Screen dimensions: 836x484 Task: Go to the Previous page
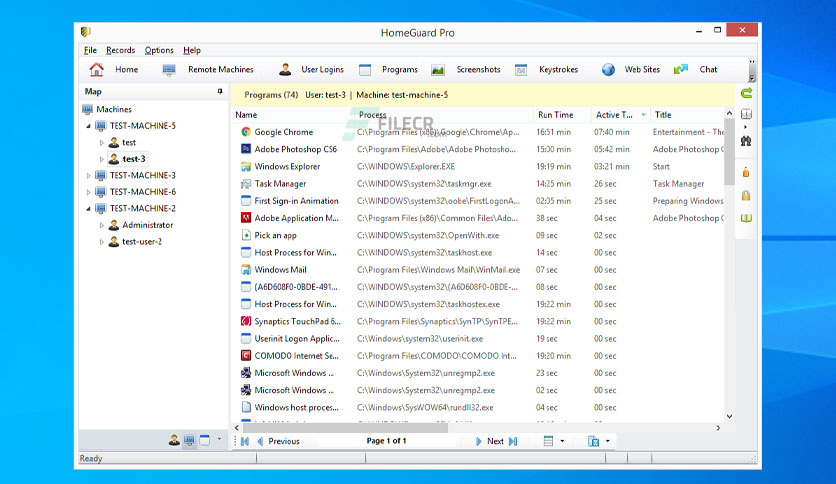coord(278,441)
